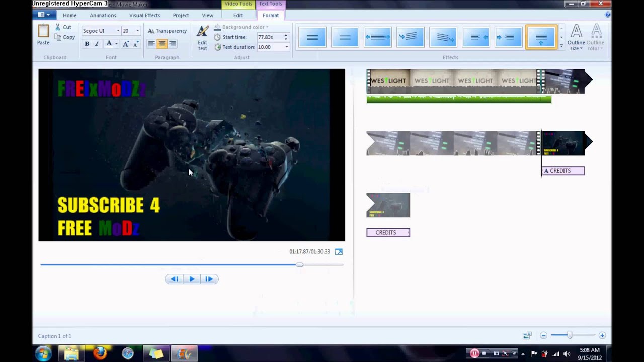Image resolution: width=644 pixels, height=362 pixels.
Task: Open Windows Explorer folder on taskbar
Action: (71, 354)
